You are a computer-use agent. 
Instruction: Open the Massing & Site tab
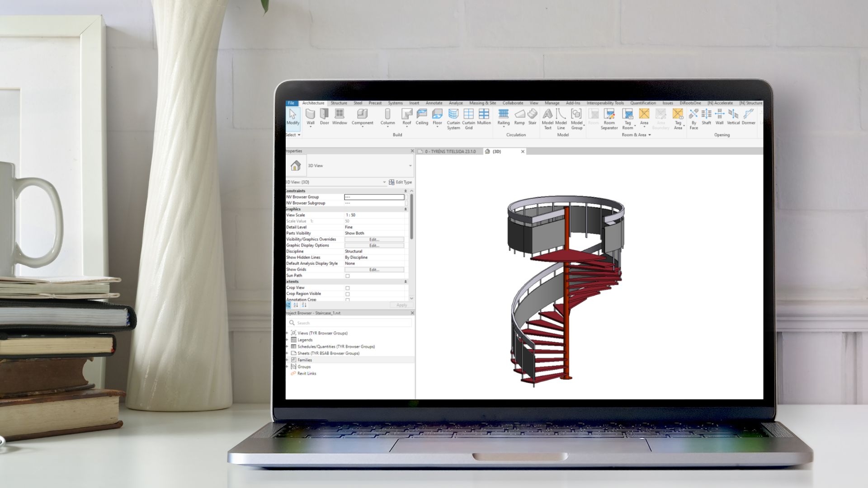[482, 103]
